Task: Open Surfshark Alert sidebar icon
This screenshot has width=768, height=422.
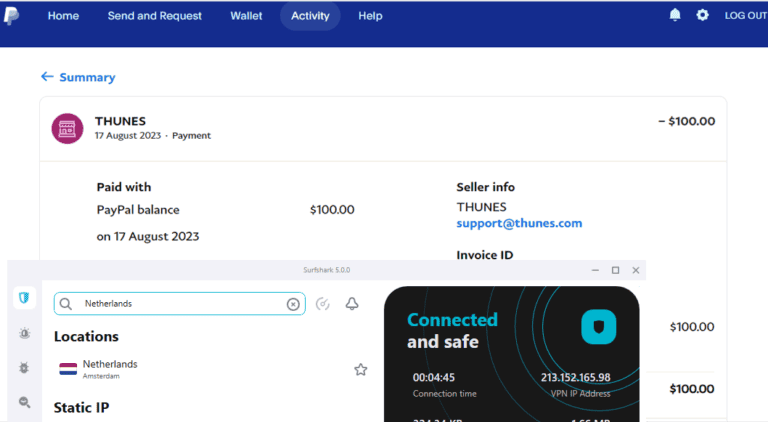Action: tap(24, 333)
